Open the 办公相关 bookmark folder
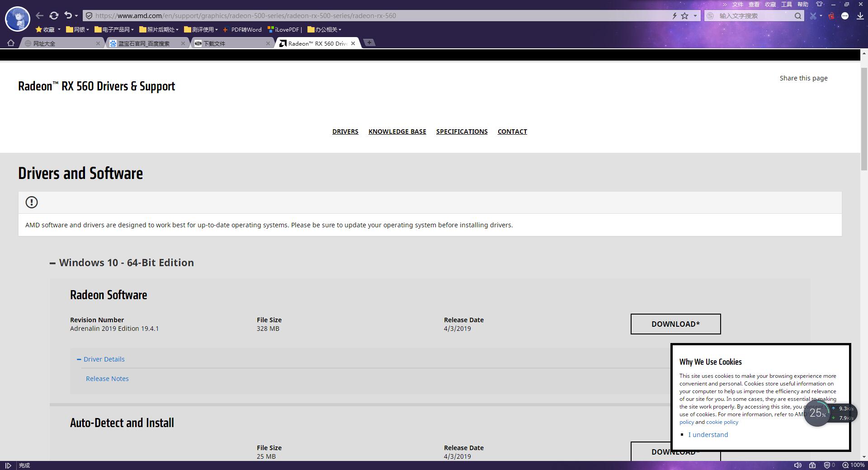868x470 pixels. point(324,30)
